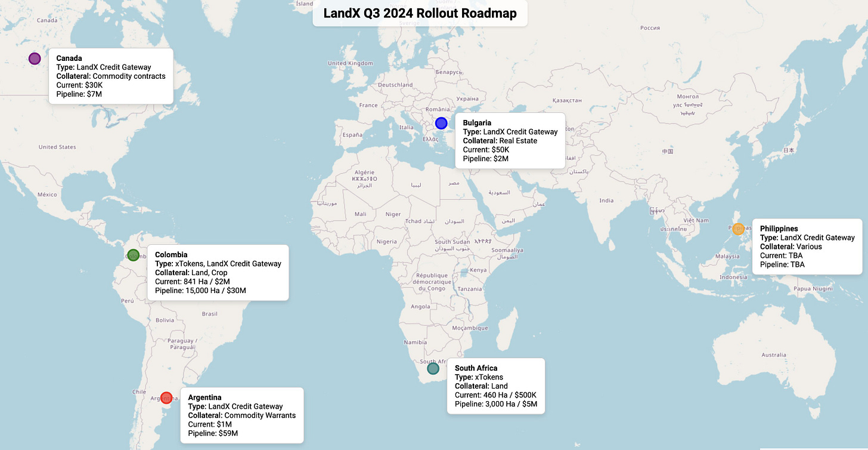Click the United States map label
Image resolution: width=868 pixels, height=450 pixels.
click(x=57, y=147)
